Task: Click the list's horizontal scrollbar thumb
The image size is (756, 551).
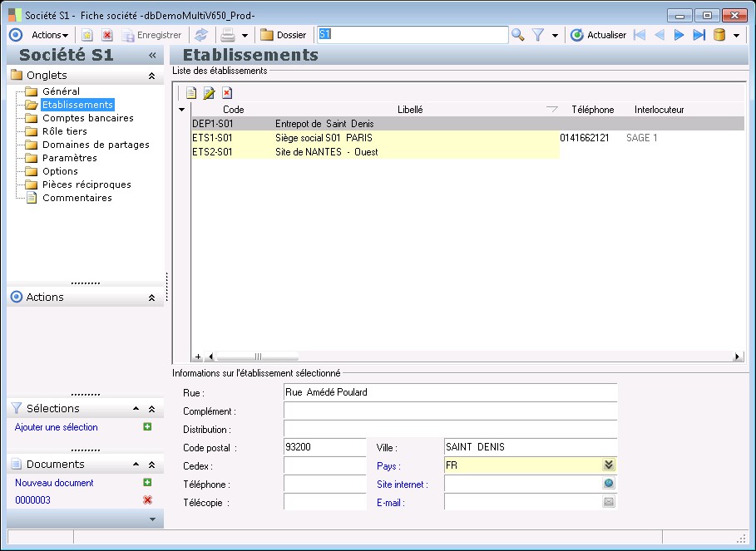Action: 256,357
